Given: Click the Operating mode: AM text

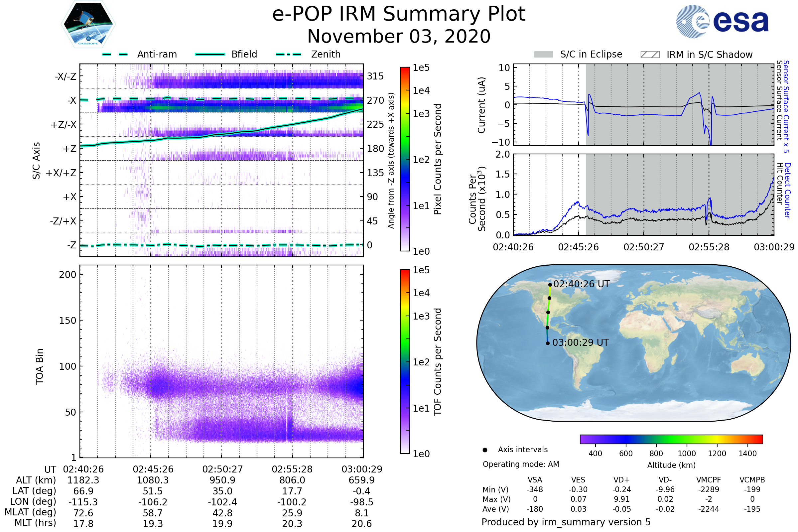Looking at the screenshot, I should tap(521, 464).
